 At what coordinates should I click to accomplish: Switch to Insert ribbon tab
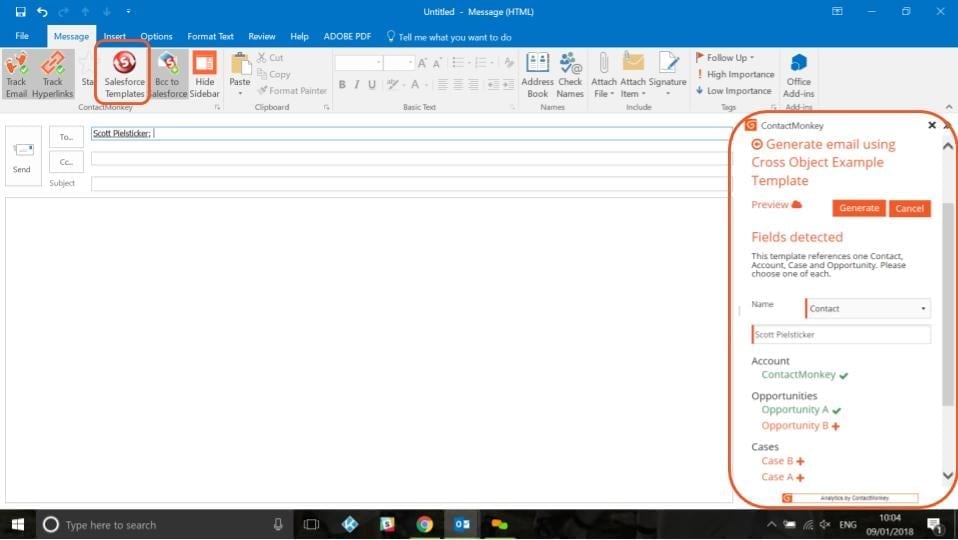coord(114,37)
